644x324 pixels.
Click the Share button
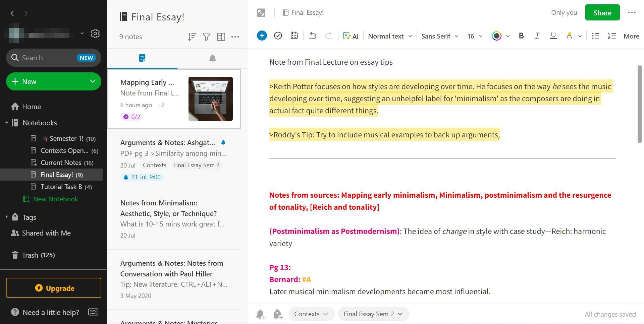click(602, 12)
